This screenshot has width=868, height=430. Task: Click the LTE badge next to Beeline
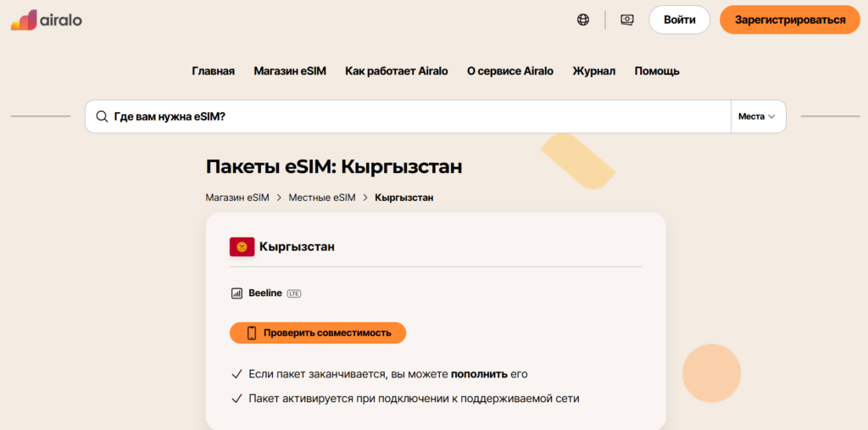[294, 293]
